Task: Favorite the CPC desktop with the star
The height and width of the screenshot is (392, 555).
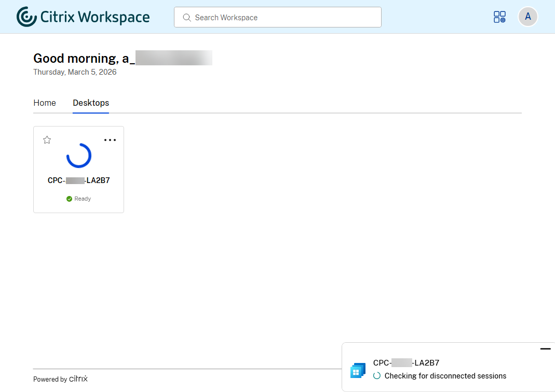Action: coord(47,139)
